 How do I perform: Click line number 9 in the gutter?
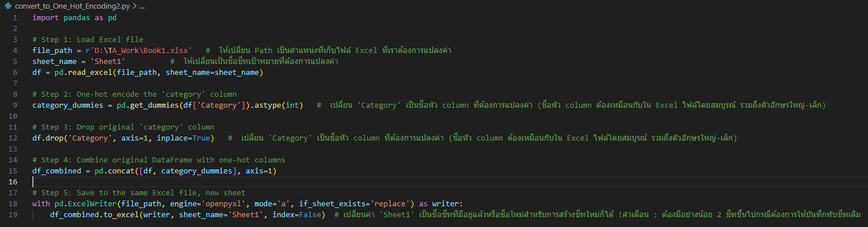[x=15, y=105]
